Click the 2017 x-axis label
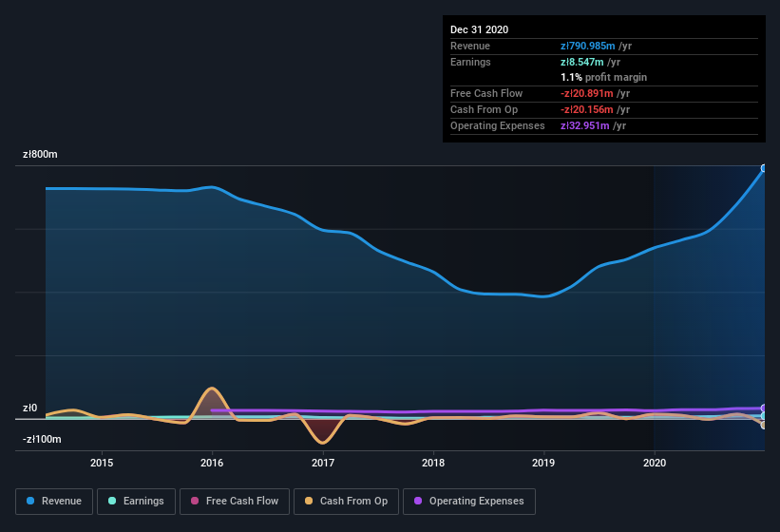Image resolution: width=780 pixels, height=532 pixels. click(x=323, y=463)
